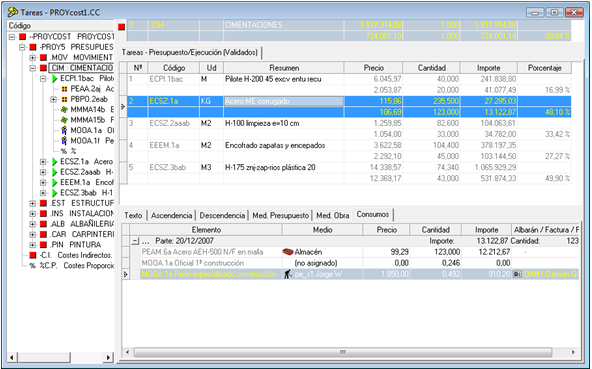Click the worker icon beside pe_s1 Jorge W

pyautogui.click(x=288, y=274)
